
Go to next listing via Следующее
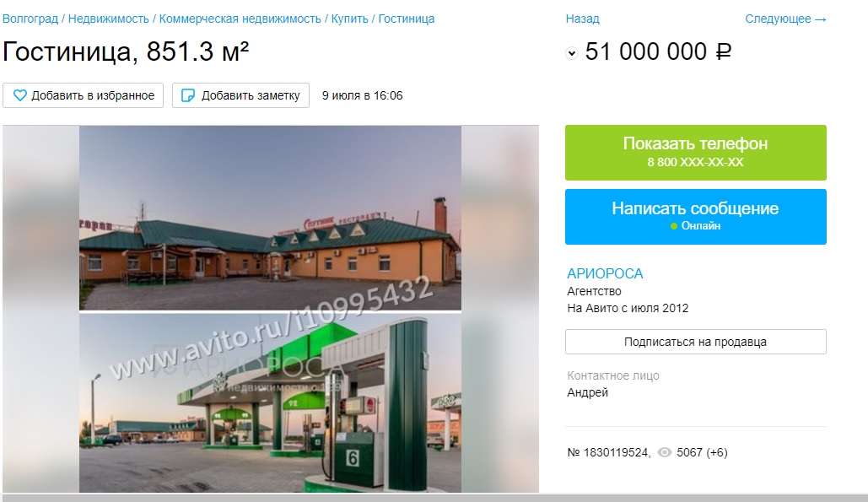pos(785,19)
